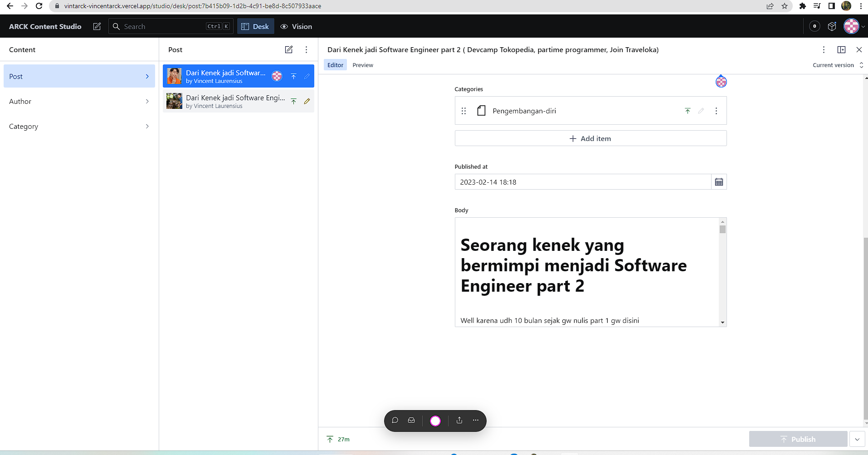Expand the Author content section

pyautogui.click(x=79, y=101)
